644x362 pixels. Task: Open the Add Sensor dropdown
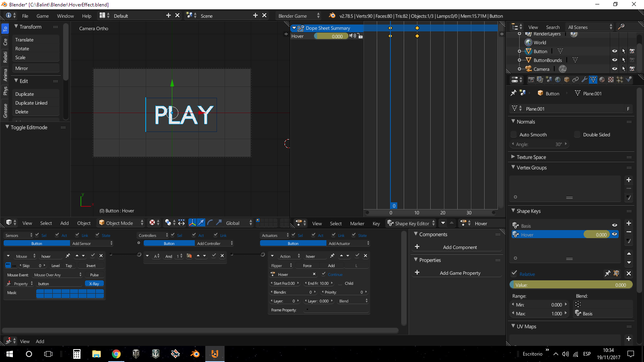(92, 243)
